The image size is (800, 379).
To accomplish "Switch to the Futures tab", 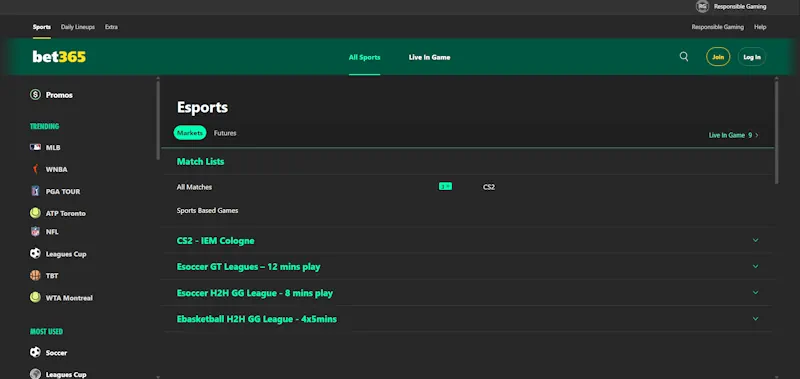I will [225, 133].
